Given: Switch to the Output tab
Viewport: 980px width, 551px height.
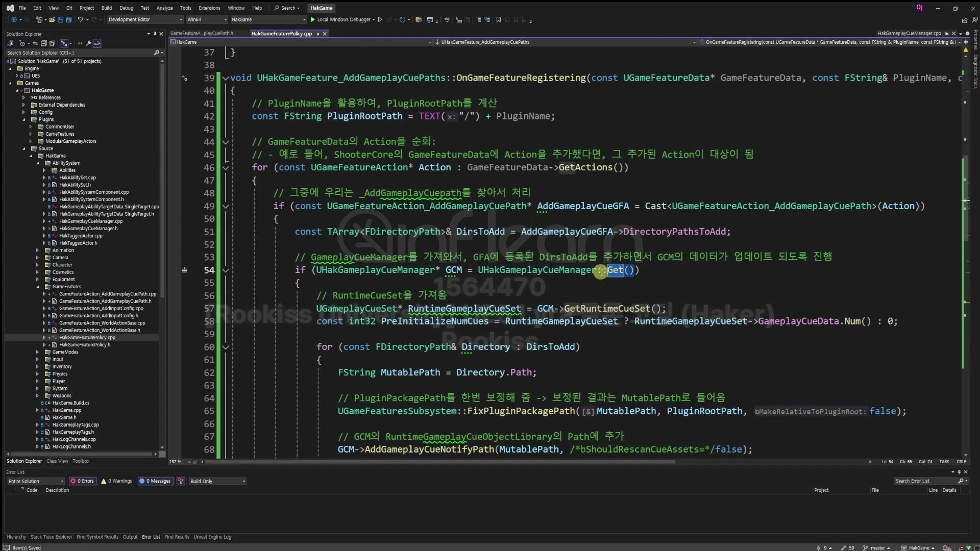Looking at the screenshot, I should tap(130, 537).
